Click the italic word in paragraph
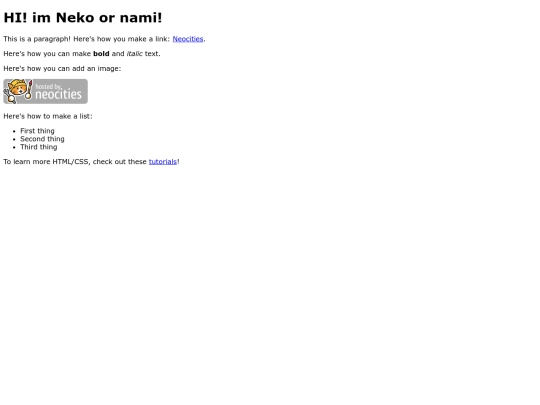 [135, 54]
